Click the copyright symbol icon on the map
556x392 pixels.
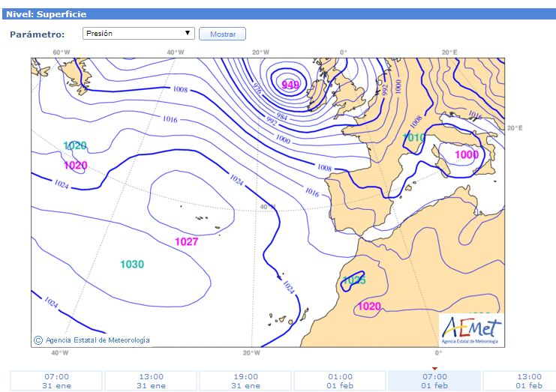tap(38, 340)
